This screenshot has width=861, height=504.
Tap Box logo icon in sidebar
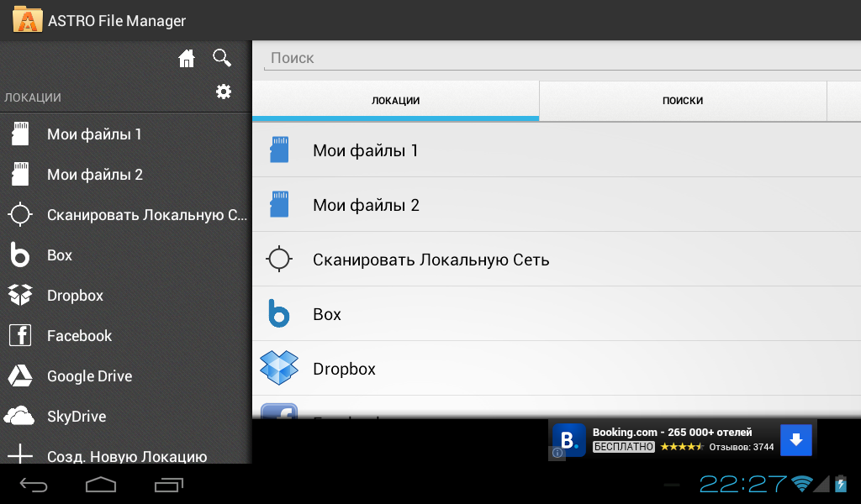pyautogui.click(x=20, y=255)
